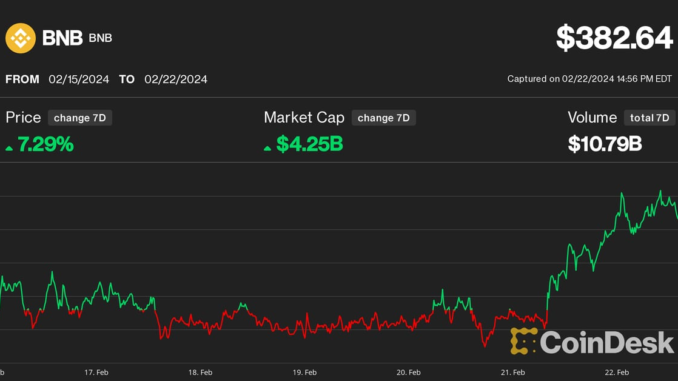This screenshot has height=381, width=678.
Task: Click the '20. Feb' axis label
Action: [x=408, y=372]
